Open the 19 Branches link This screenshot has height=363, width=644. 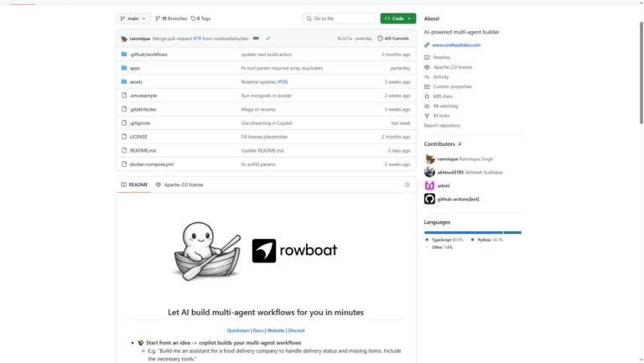point(171,18)
